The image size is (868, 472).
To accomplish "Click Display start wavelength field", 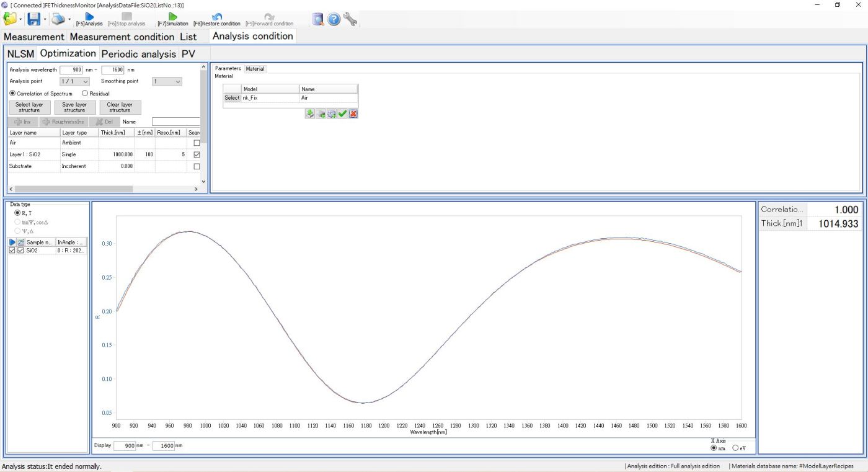I will pos(125,445).
